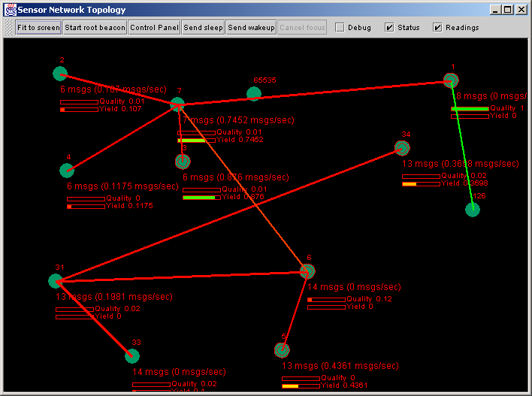Select node 126 green circle
The width and height of the screenshot is (532, 396).
tap(472, 210)
